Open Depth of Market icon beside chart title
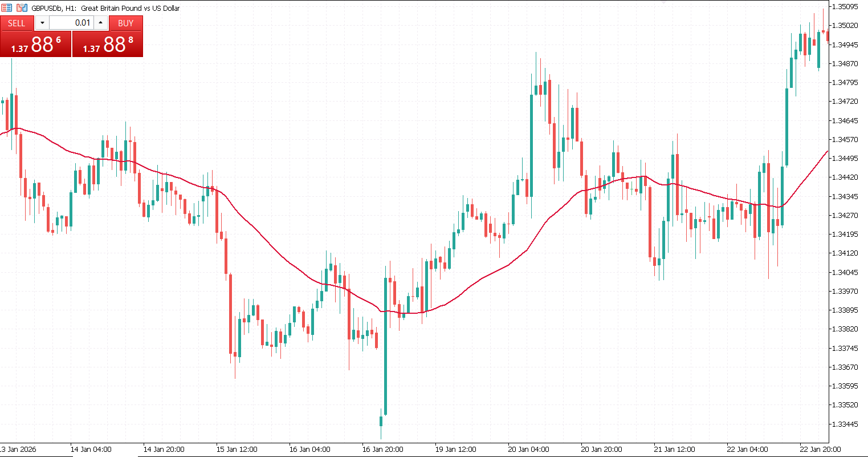 [x=22, y=8]
